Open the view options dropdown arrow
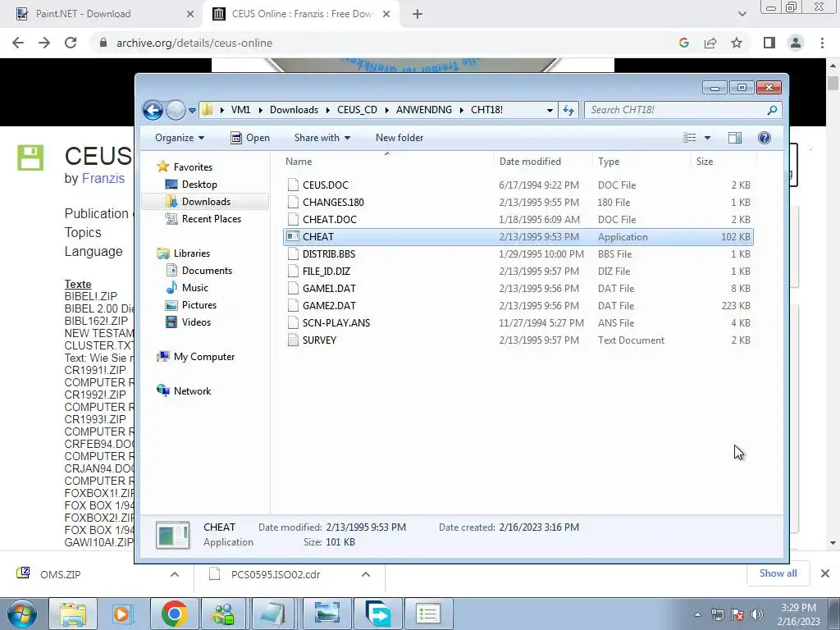This screenshot has height=630, width=840. tap(707, 138)
